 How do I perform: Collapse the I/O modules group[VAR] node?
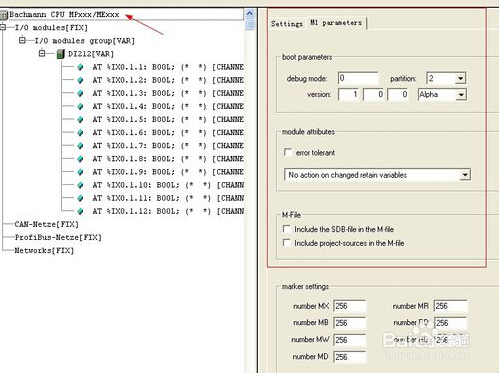click(x=22, y=40)
